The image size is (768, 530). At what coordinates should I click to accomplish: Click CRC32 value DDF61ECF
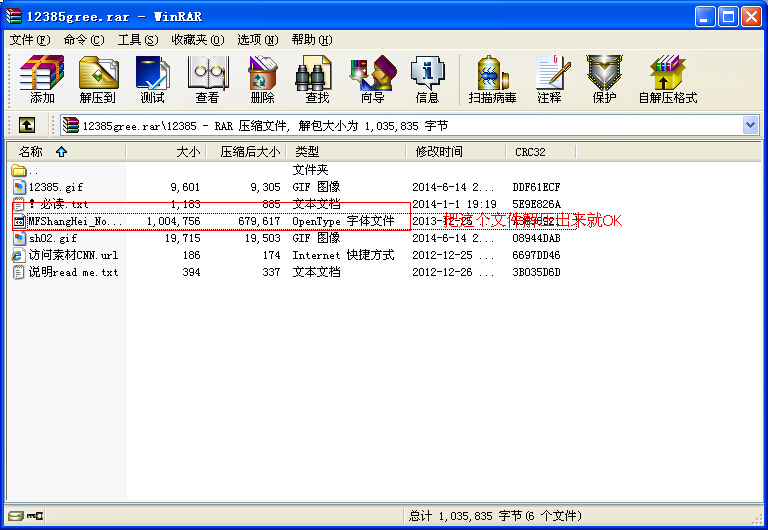[536, 187]
